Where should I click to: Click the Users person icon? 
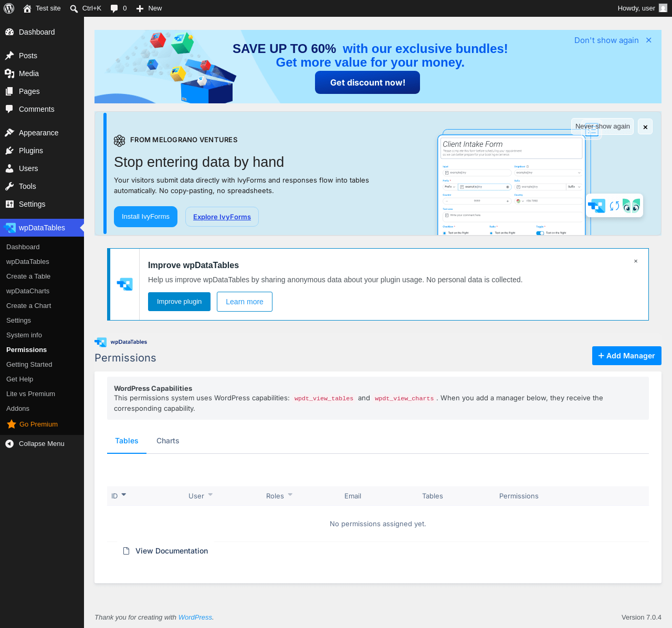[x=9, y=168]
